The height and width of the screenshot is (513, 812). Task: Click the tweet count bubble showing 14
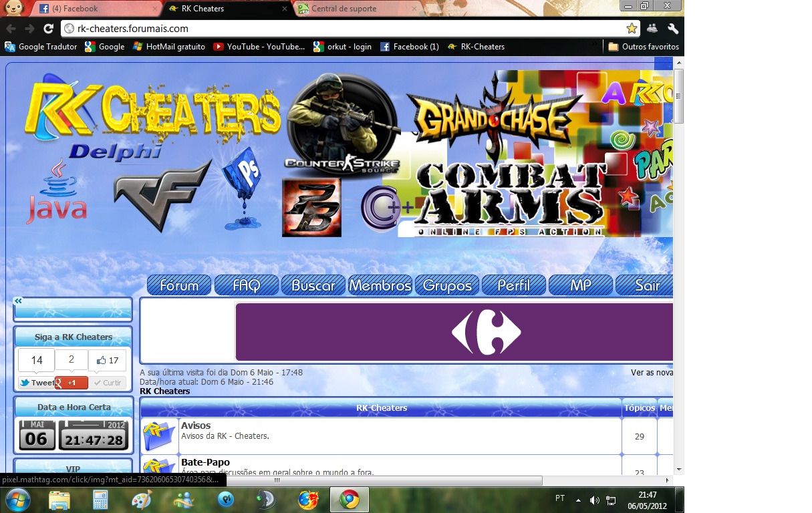pyautogui.click(x=37, y=360)
